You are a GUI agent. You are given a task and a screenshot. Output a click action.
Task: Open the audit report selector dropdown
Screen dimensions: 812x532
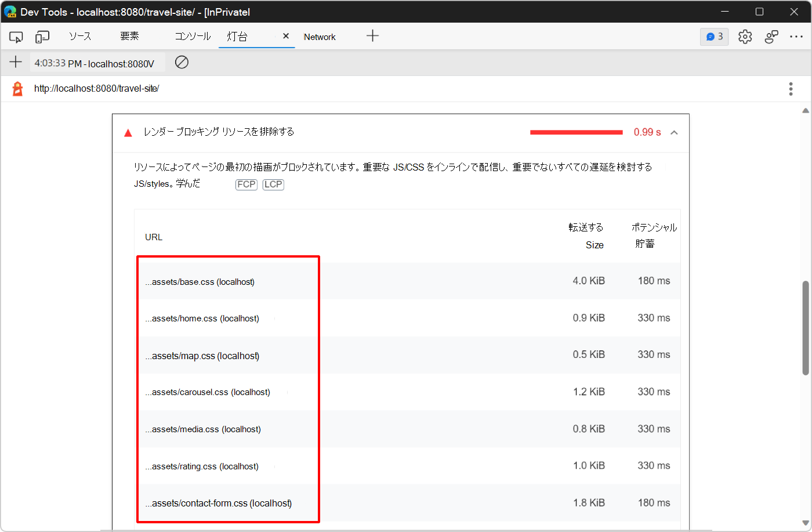[97, 62]
